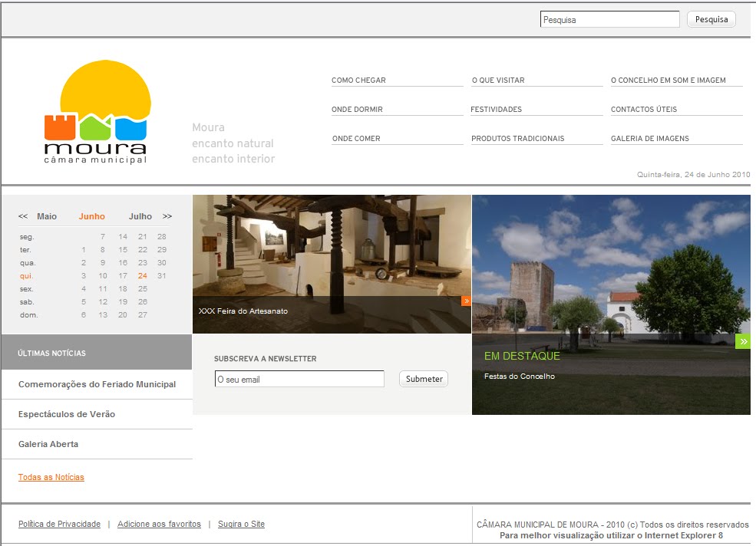The width and height of the screenshot is (756, 546).
Task: Focus the Pesquisa search input field
Action: click(609, 20)
